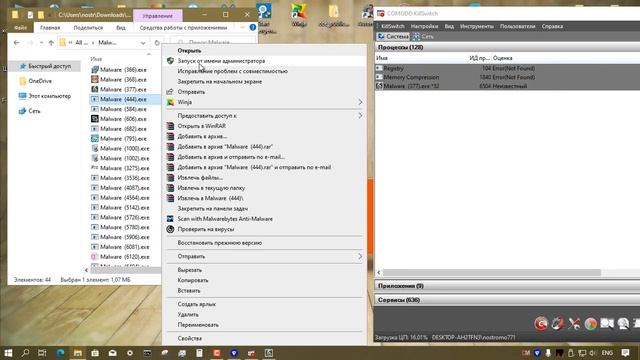
Task: Launch Microsoft Edge from the taskbar
Action: [60, 353]
